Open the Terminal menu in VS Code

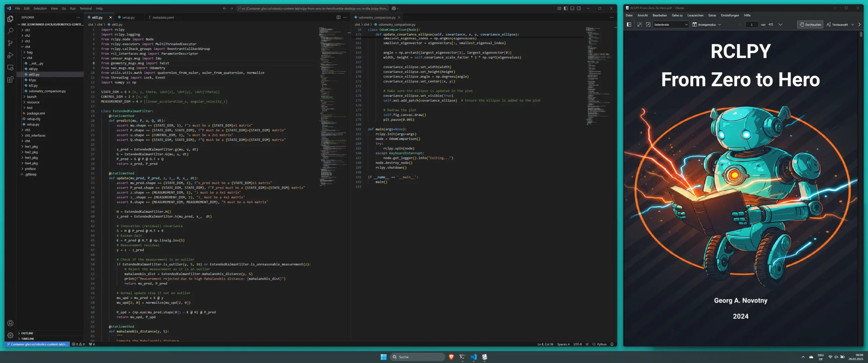(85, 8)
